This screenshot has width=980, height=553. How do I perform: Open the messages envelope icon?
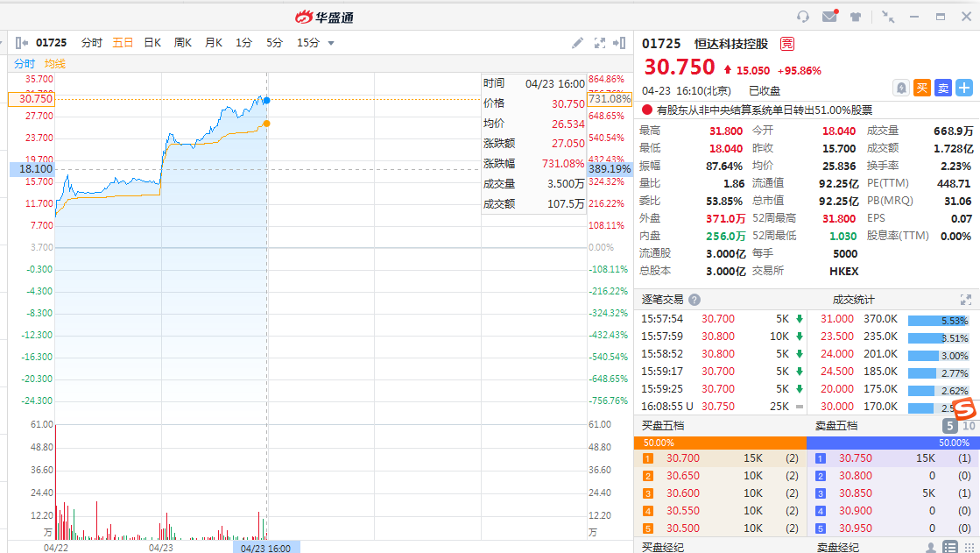(x=830, y=17)
